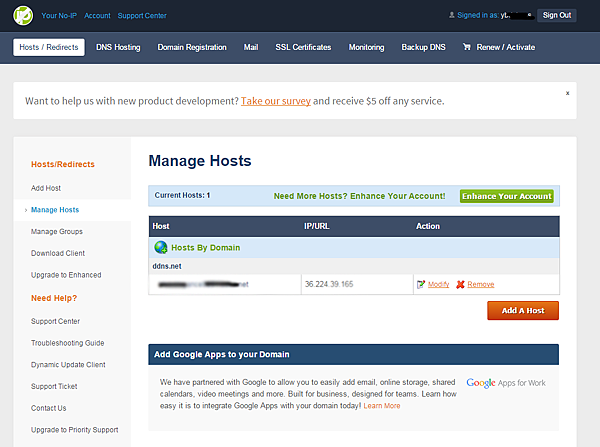Open Dynamic Update Client link
Viewport: 600px width, 447px height.
pos(68,365)
